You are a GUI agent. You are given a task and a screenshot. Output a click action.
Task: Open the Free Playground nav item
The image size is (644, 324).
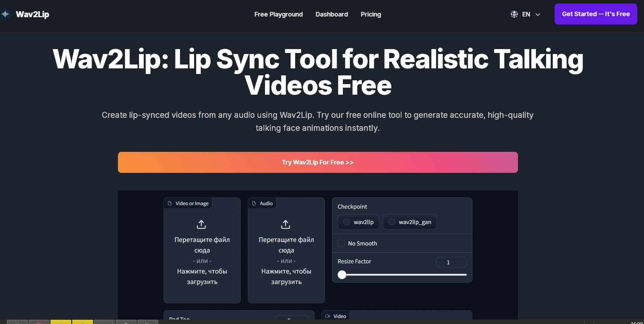279,14
